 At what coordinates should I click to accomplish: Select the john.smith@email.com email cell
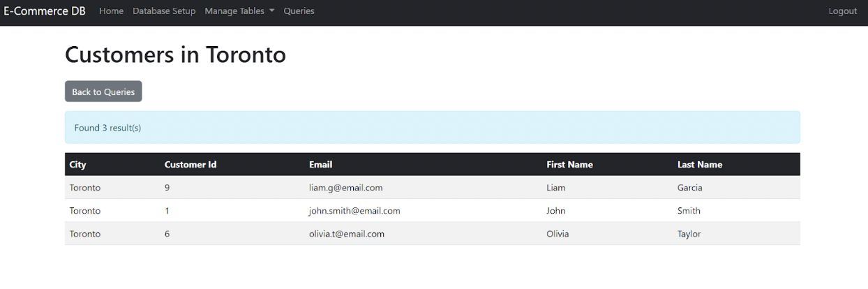click(x=354, y=211)
